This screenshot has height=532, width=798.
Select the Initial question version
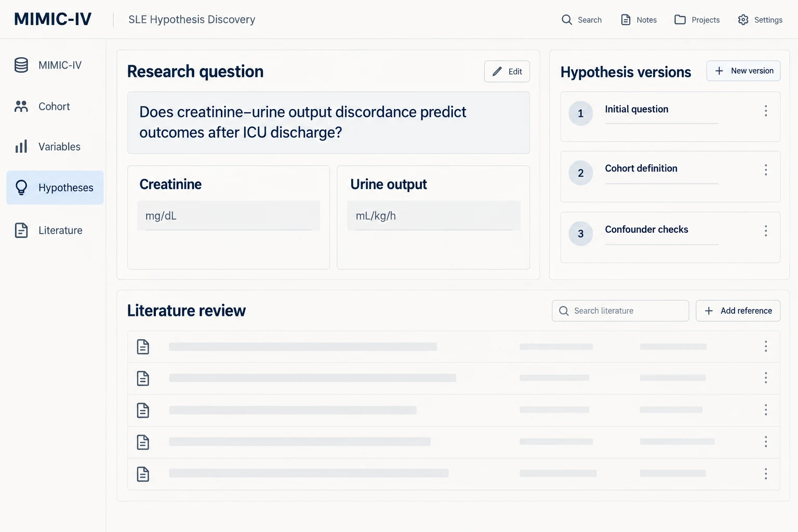click(670, 117)
